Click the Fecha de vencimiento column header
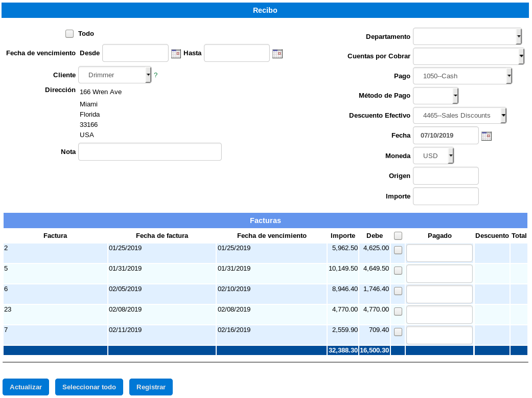The width and height of the screenshot is (532, 398). point(271,236)
